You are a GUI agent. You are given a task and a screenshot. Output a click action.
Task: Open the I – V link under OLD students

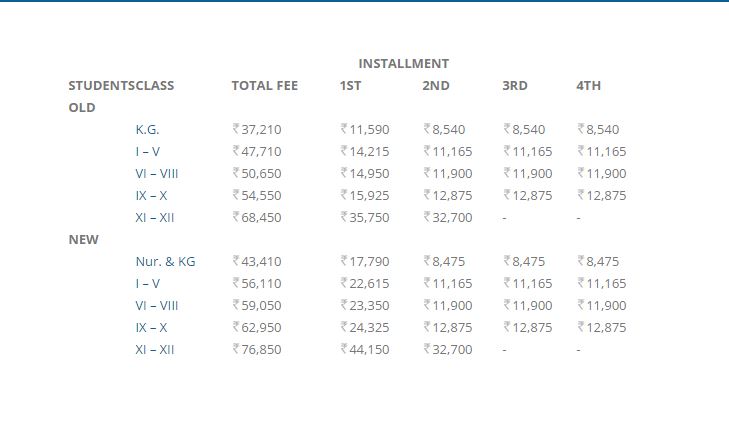point(147,151)
